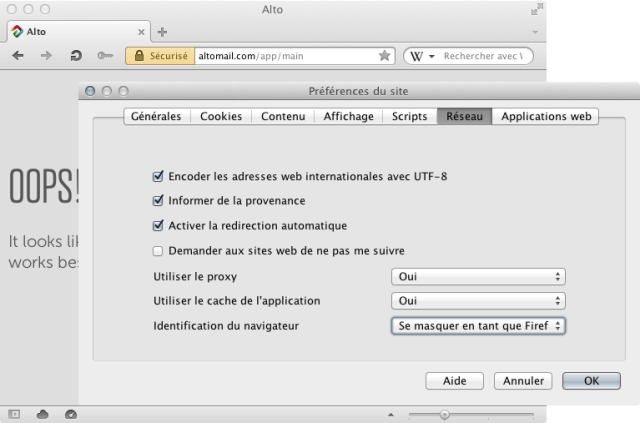Open the Affichage tab
The height and width of the screenshot is (423, 640).
coord(348,116)
